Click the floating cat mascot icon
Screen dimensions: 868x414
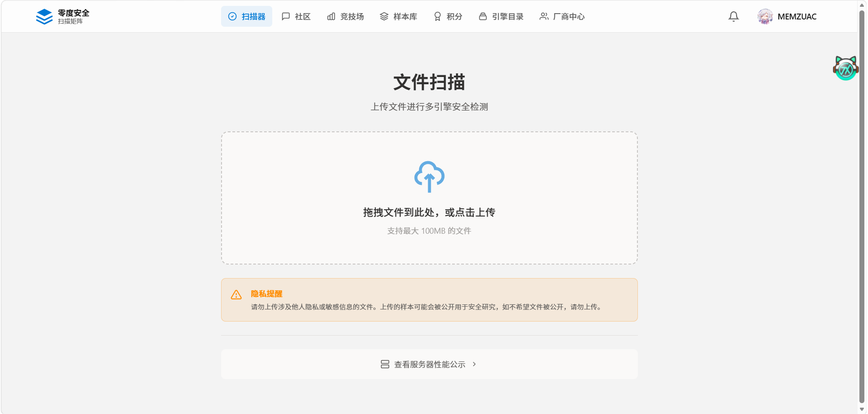click(845, 68)
